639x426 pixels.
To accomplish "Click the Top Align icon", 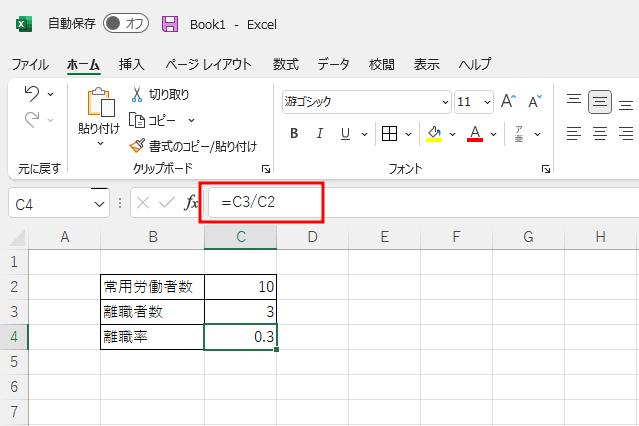I will click(574, 101).
